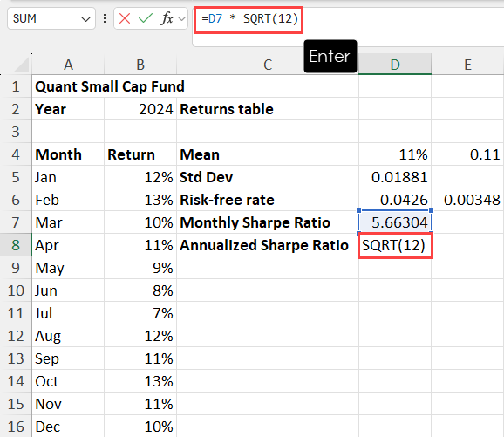Image resolution: width=504 pixels, height=437 pixels.
Task: Select row 3 header
Action: [x=16, y=132]
